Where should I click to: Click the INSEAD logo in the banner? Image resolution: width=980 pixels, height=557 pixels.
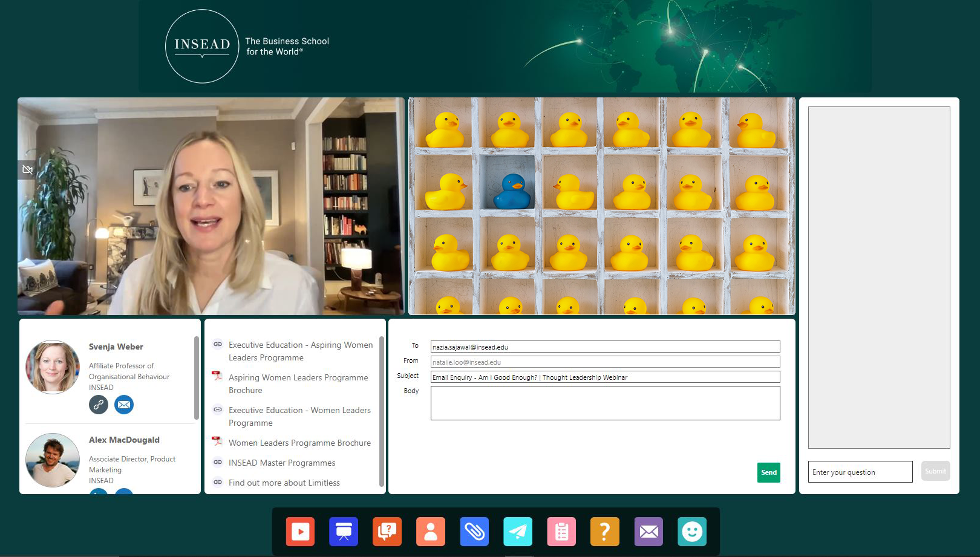click(x=202, y=46)
